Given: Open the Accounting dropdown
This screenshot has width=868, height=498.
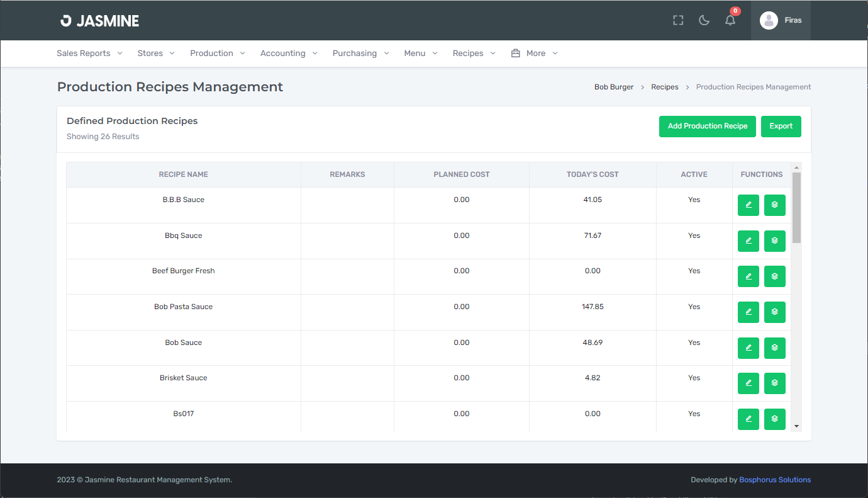Looking at the screenshot, I should click(x=284, y=53).
